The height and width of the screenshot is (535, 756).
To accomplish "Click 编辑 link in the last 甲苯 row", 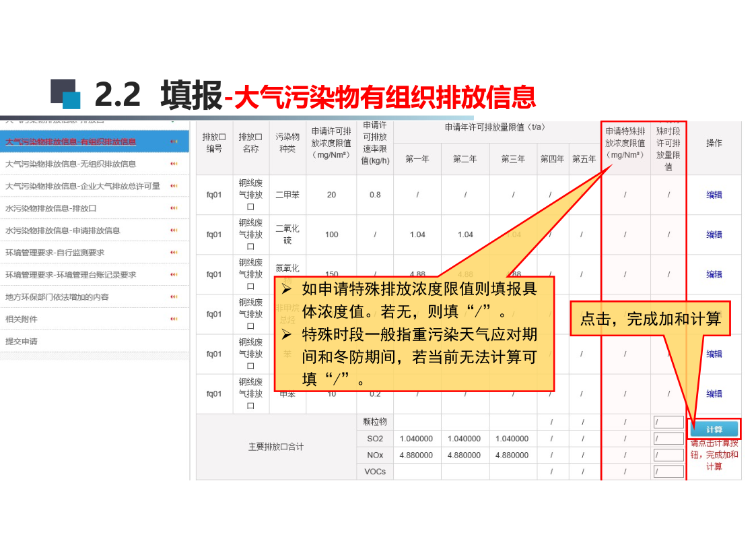I will pos(714,394).
